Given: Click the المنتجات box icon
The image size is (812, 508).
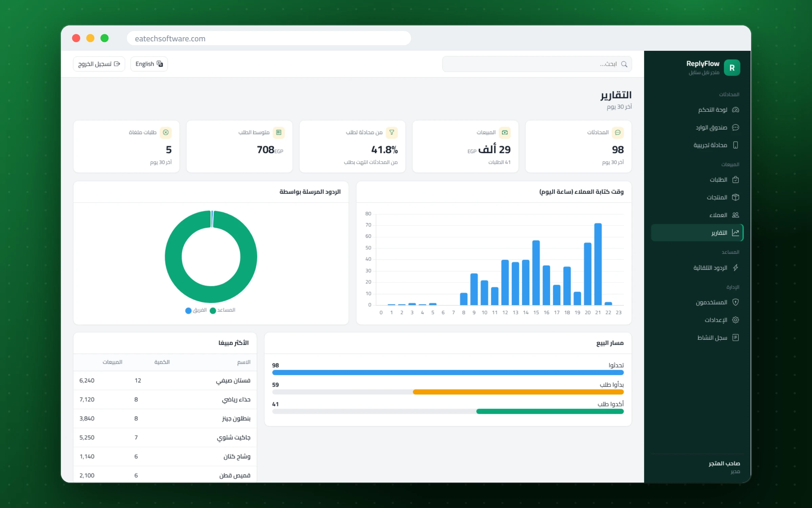Looking at the screenshot, I should coord(735,197).
